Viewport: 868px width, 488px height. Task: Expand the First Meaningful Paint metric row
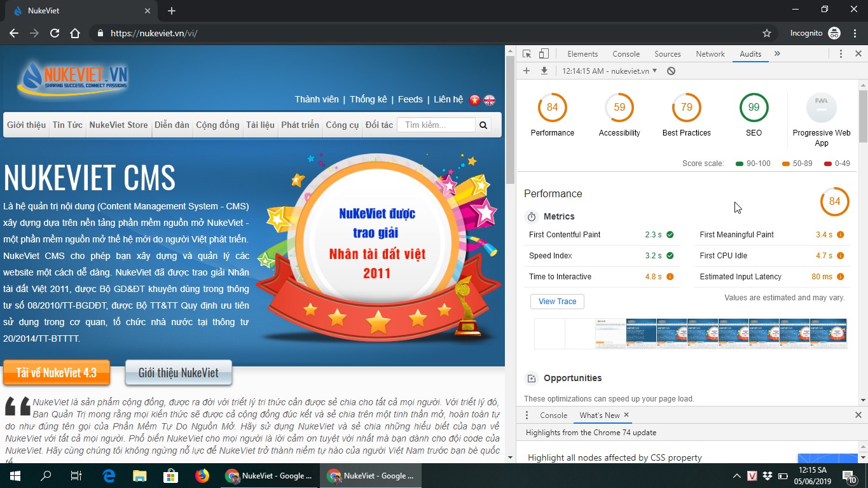click(x=772, y=235)
